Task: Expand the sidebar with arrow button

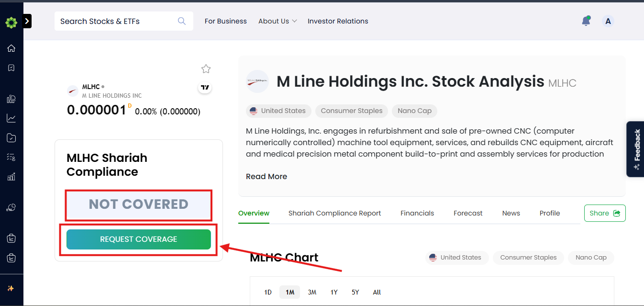Action: (x=27, y=21)
